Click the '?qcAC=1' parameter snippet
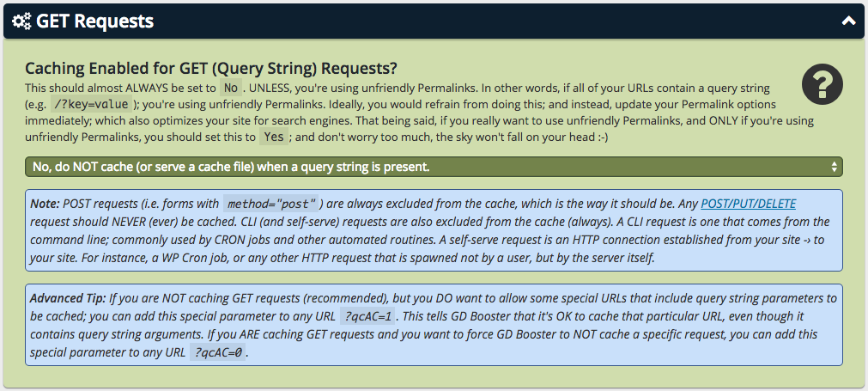The image size is (868, 391). pos(367,317)
